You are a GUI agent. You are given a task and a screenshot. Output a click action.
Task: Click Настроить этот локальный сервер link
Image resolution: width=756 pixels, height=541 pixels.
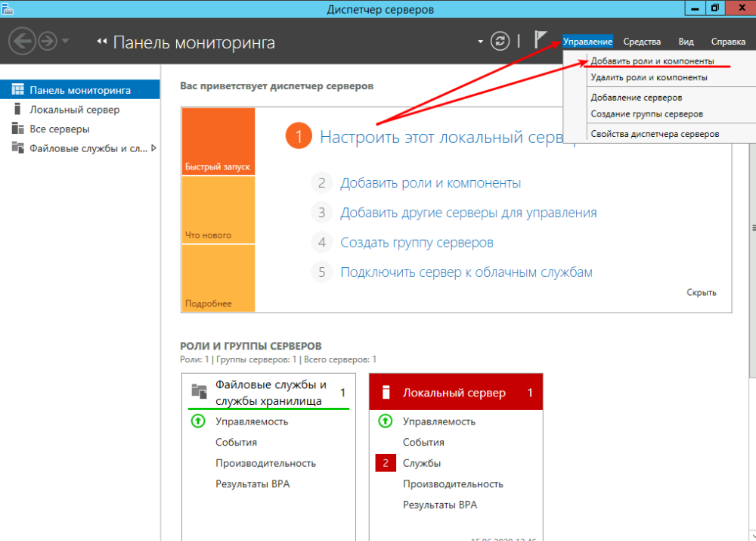(442, 137)
